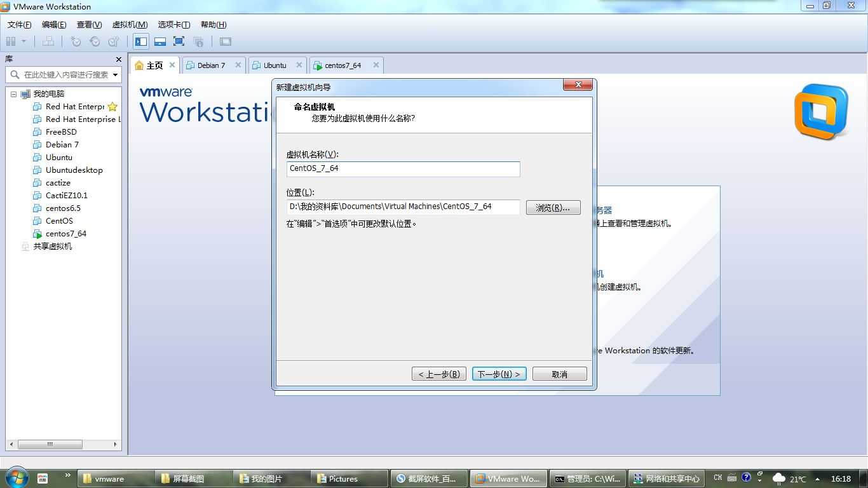
Task: Select Ubuntu in the library tree
Action: pos(59,158)
